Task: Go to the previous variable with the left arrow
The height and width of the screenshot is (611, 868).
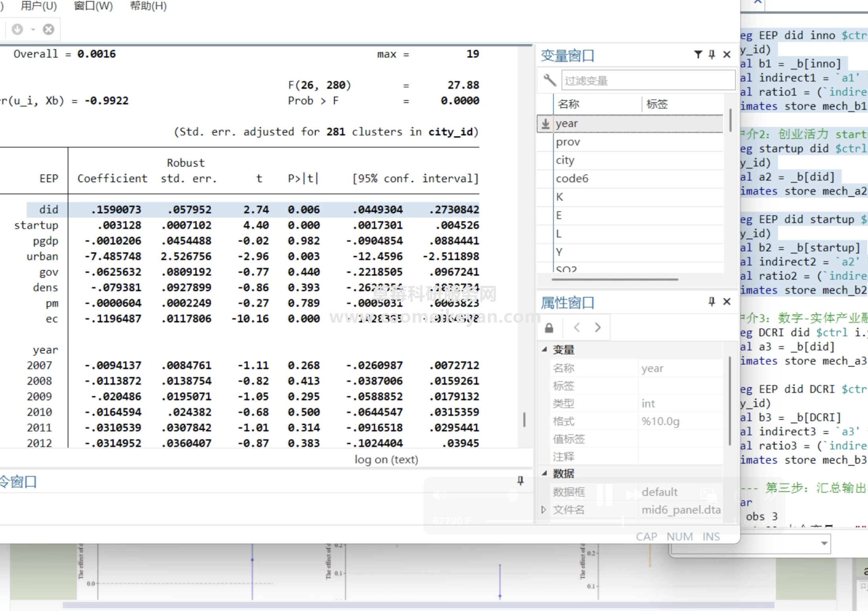Action: coord(577,328)
